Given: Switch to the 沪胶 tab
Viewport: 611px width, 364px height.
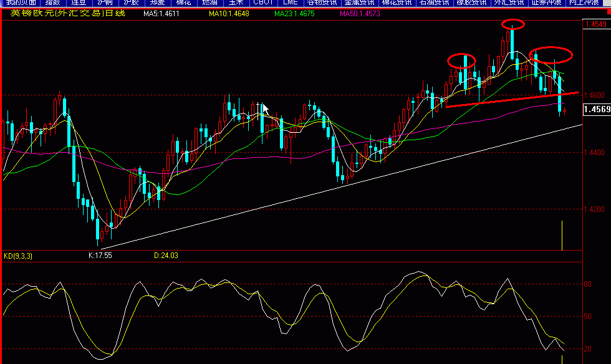Looking at the screenshot, I should pos(131,2).
